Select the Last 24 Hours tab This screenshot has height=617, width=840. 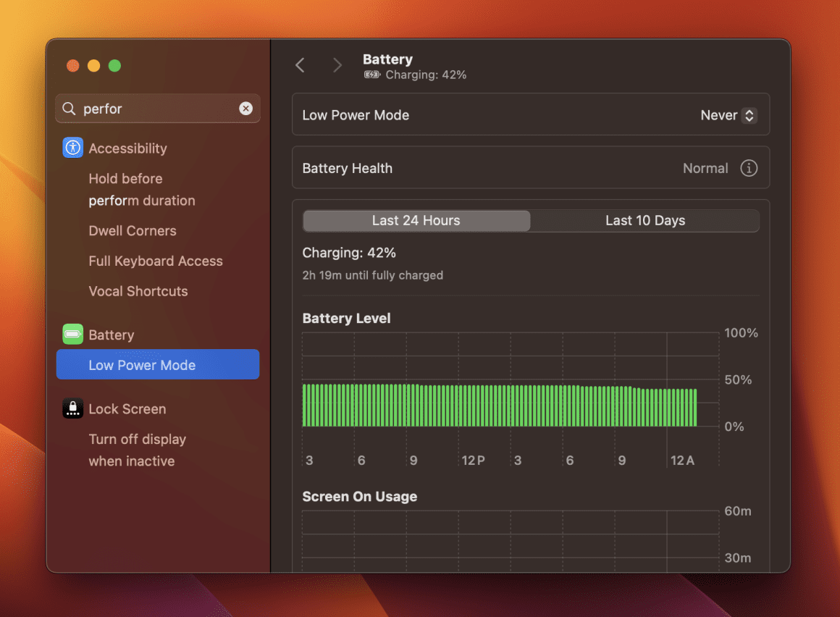pyautogui.click(x=416, y=220)
